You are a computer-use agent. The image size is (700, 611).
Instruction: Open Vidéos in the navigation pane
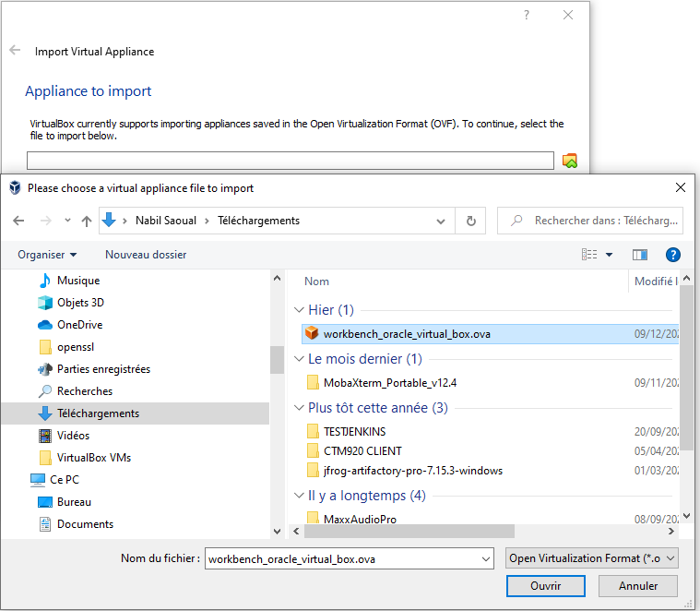[73, 436]
